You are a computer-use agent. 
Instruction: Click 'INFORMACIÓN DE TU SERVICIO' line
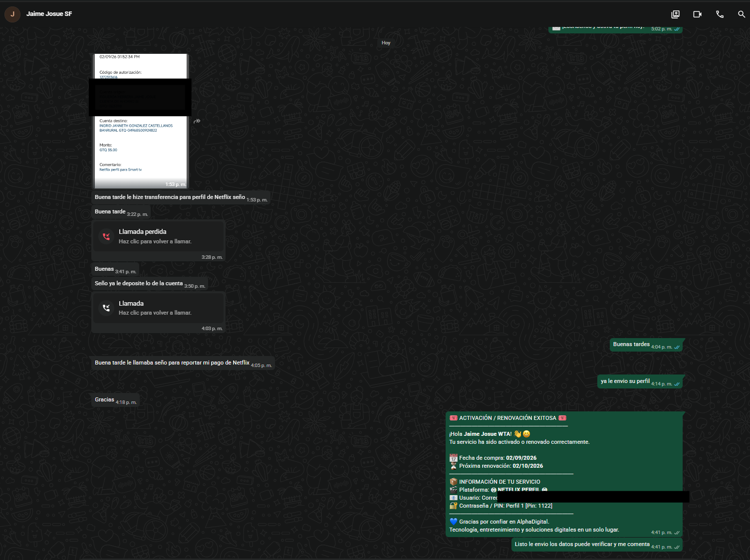pos(495,482)
